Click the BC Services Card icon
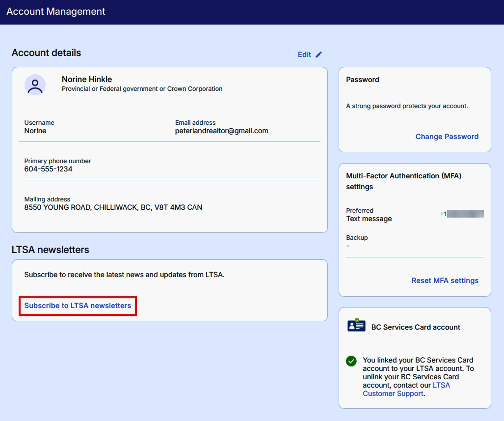The image size is (504, 421). click(x=356, y=325)
